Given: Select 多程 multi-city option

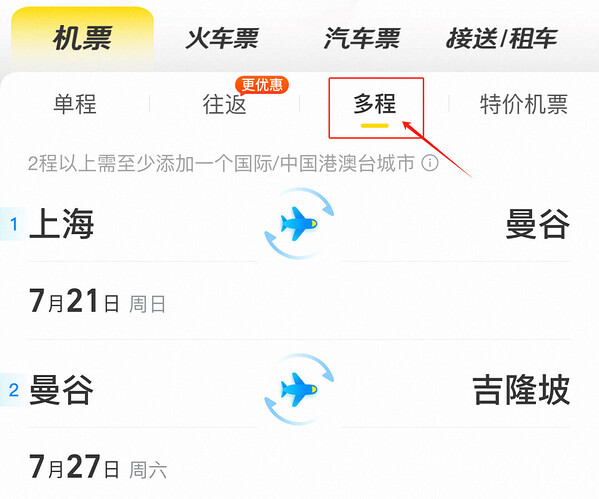Looking at the screenshot, I should 375,104.
